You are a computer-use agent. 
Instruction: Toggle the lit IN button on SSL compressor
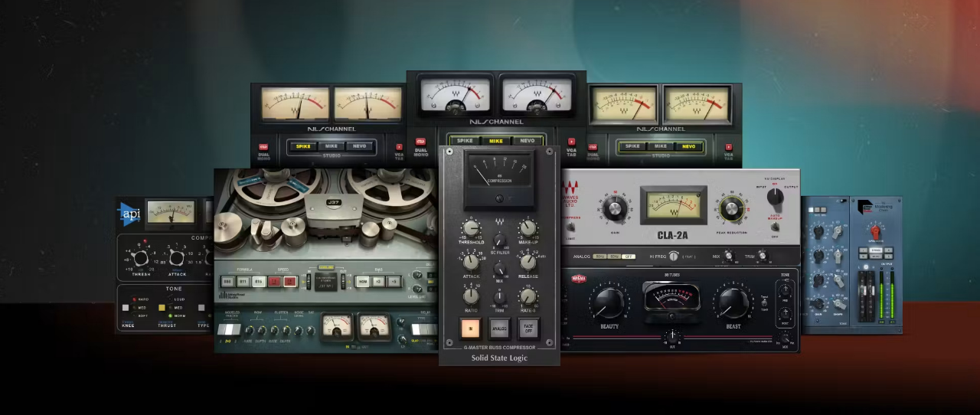tap(469, 328)
